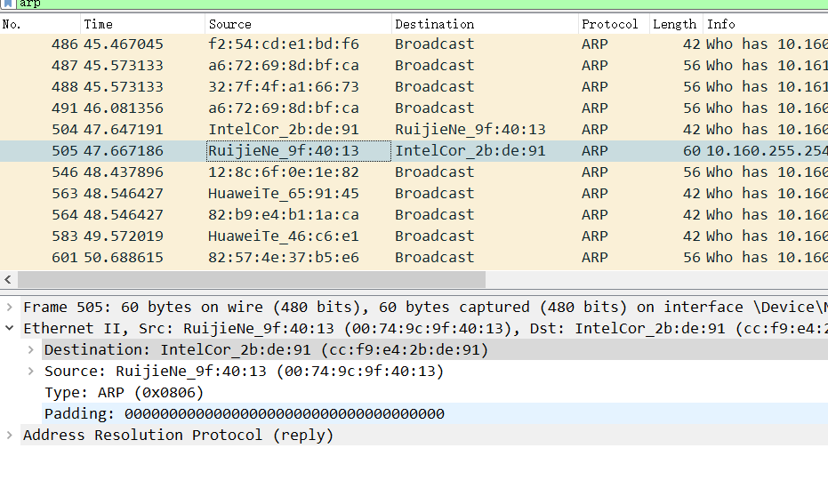Select packet 563 from HuaweiTe_65:91:45
The image size is (828, 504).
[x=414, y=194]
